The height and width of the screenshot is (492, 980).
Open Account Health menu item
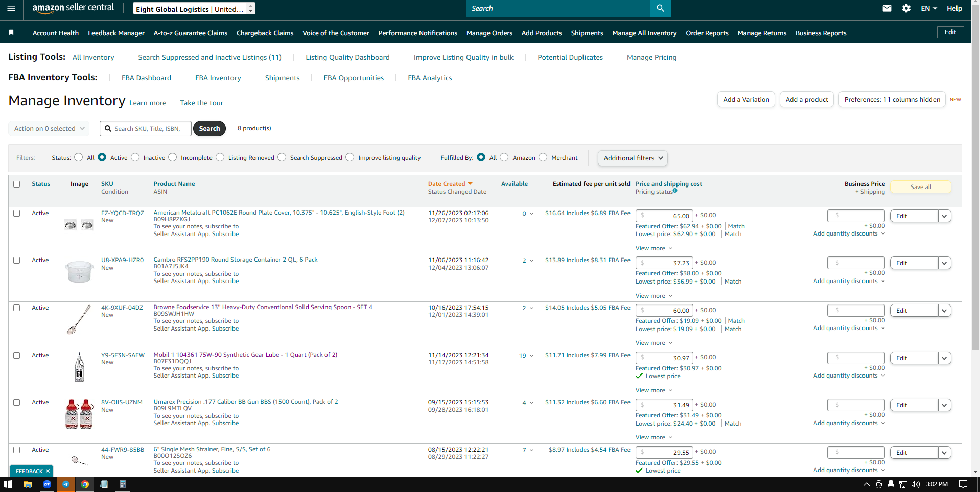[x=56, y=33]
